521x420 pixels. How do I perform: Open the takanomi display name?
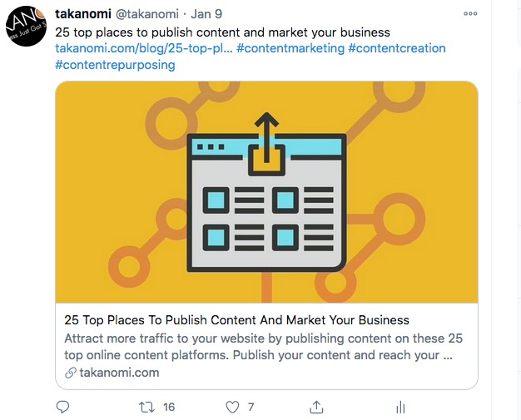(x=83, y=14)
